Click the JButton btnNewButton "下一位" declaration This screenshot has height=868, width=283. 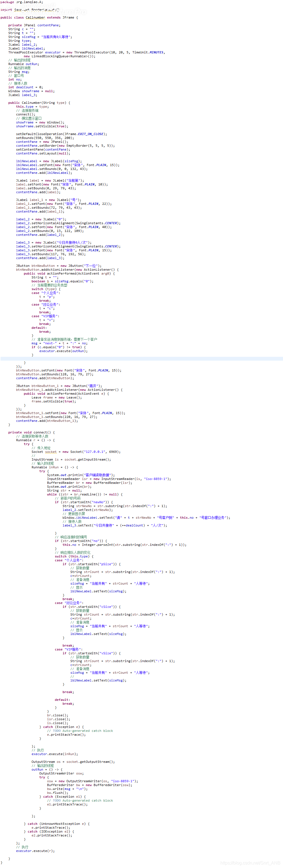tap(59, 266)
